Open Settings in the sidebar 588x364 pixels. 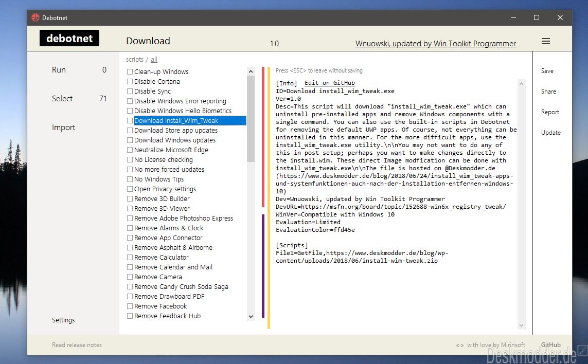point(63,320)
